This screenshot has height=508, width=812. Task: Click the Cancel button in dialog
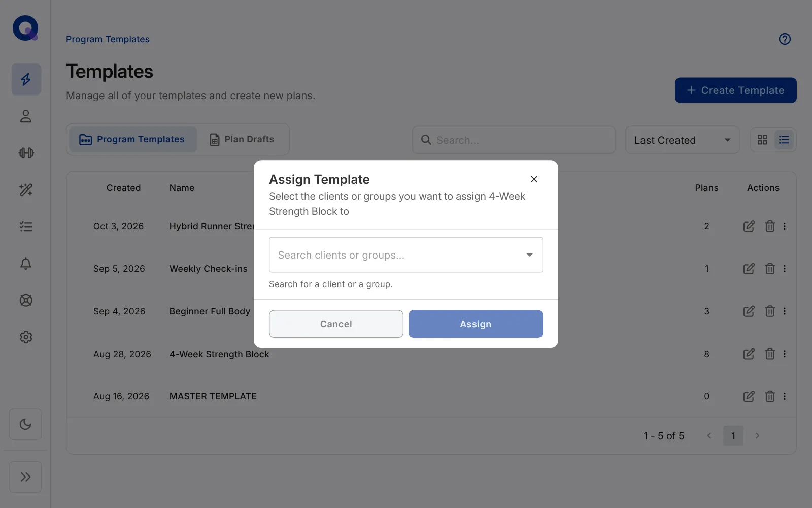[x=336, y=324]
